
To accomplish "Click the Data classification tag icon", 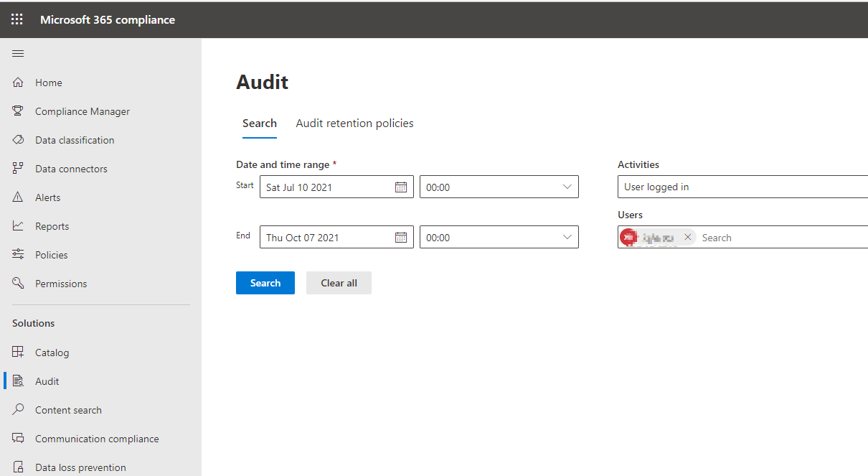I will click(x=19, y=140).
